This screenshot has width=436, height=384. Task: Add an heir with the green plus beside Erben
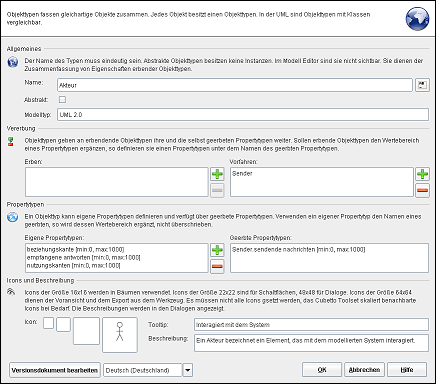[x=217, y=174]
